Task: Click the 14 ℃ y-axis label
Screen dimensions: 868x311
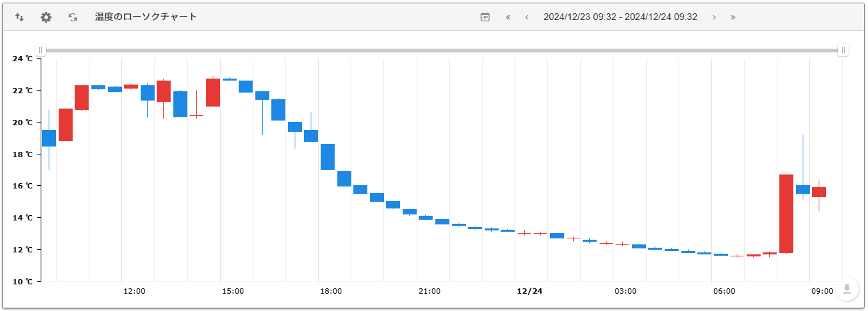Action: (23, 218)
